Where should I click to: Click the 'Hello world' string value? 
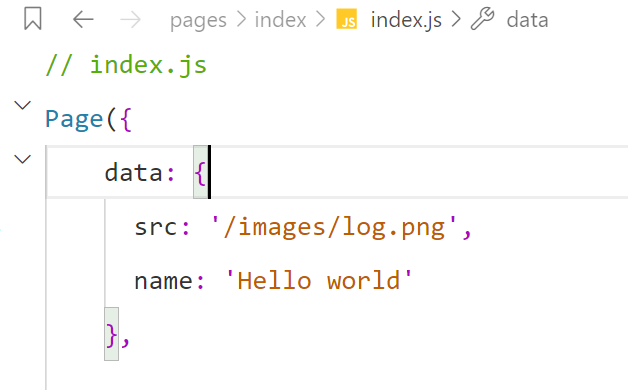[319, 280]
